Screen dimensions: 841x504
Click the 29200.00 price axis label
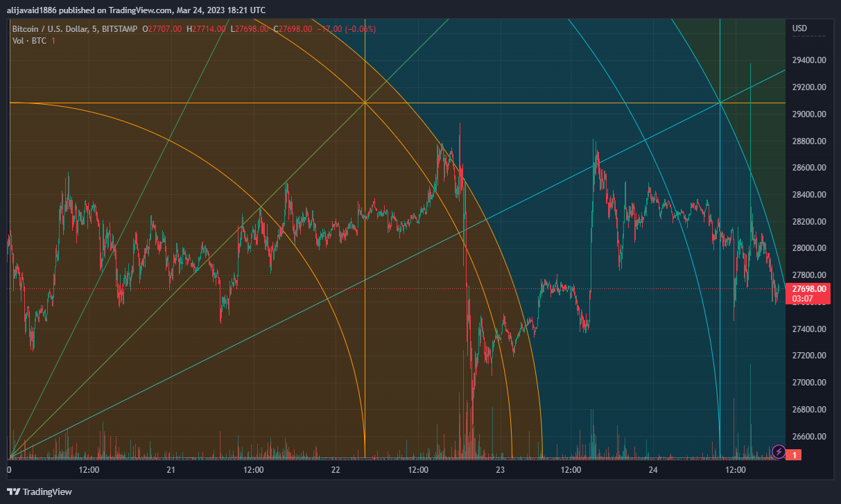point(809,87)
